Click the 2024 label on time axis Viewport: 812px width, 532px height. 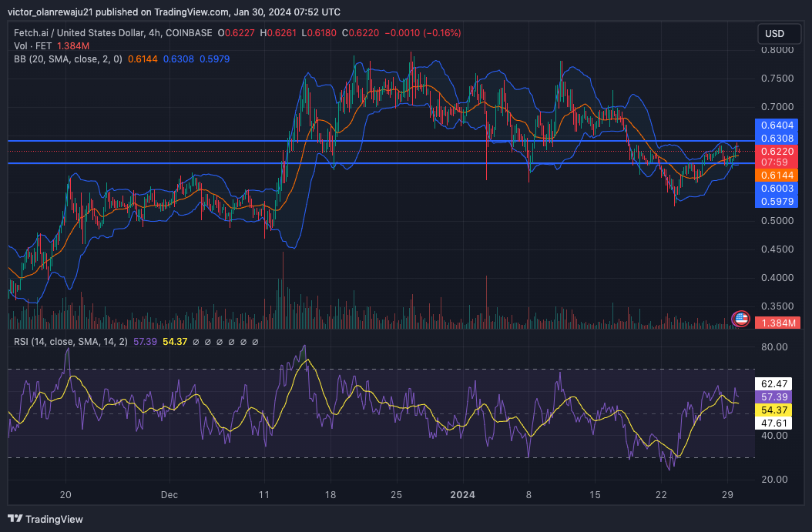tap(462, 495)
